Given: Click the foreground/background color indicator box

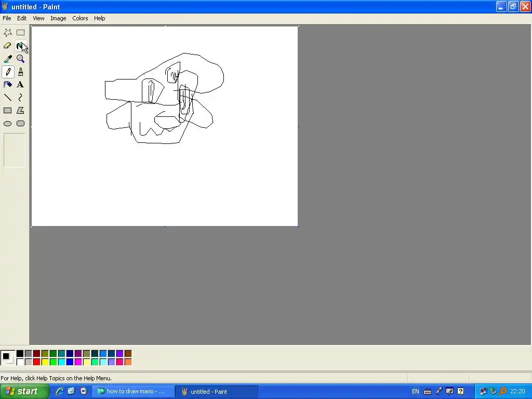Looking at the screenshot, I should point(8,358).
